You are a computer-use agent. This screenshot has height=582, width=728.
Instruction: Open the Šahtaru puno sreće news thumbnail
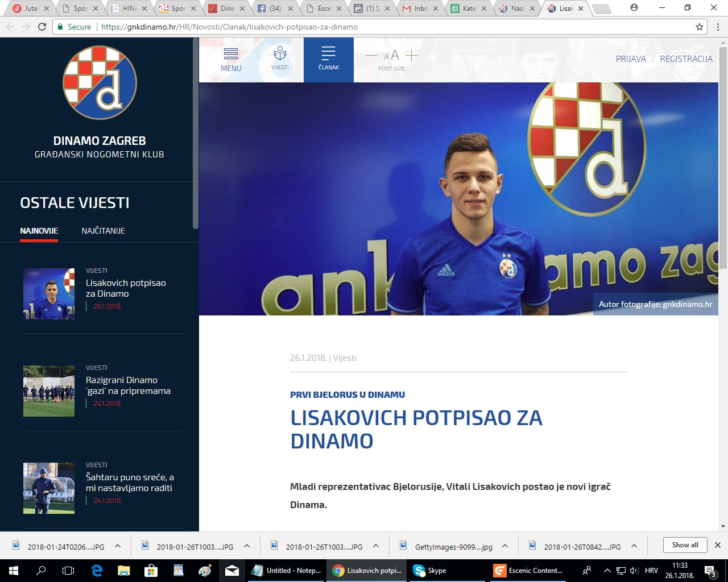[x=49, y=488]
